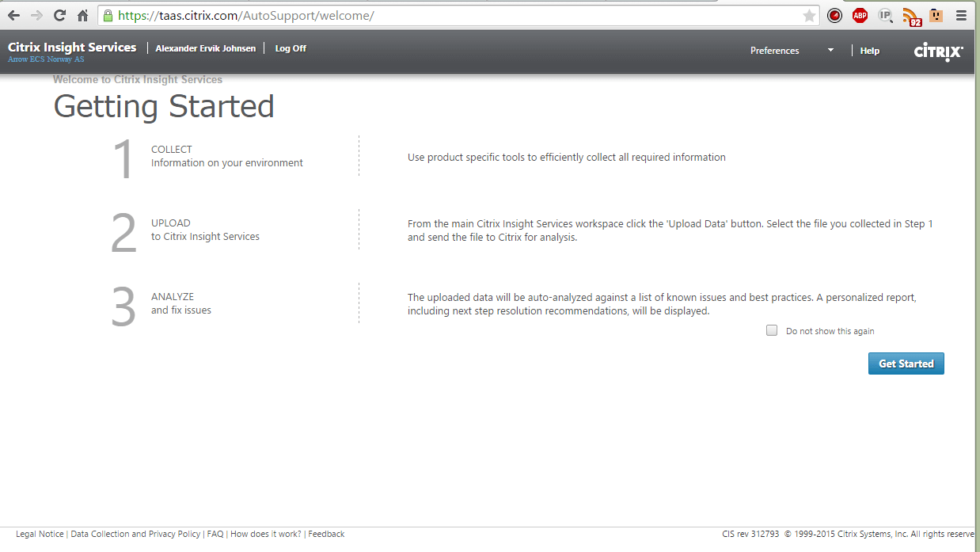Viewport: 980px width, 552px height.
Task: Tick the 'Do not show this again' checkbox
Action: (x=772, y=330)
